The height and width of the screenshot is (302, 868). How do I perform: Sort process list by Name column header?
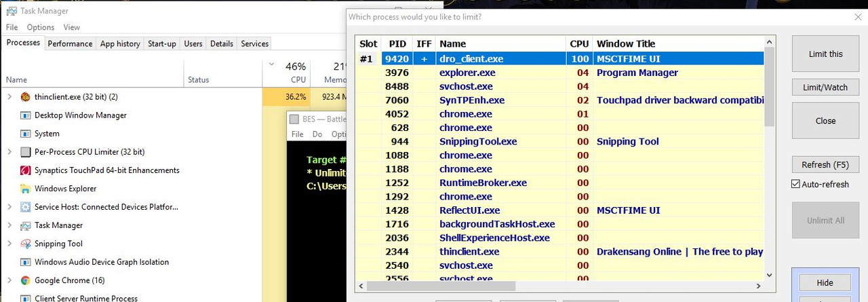(501, 43)
